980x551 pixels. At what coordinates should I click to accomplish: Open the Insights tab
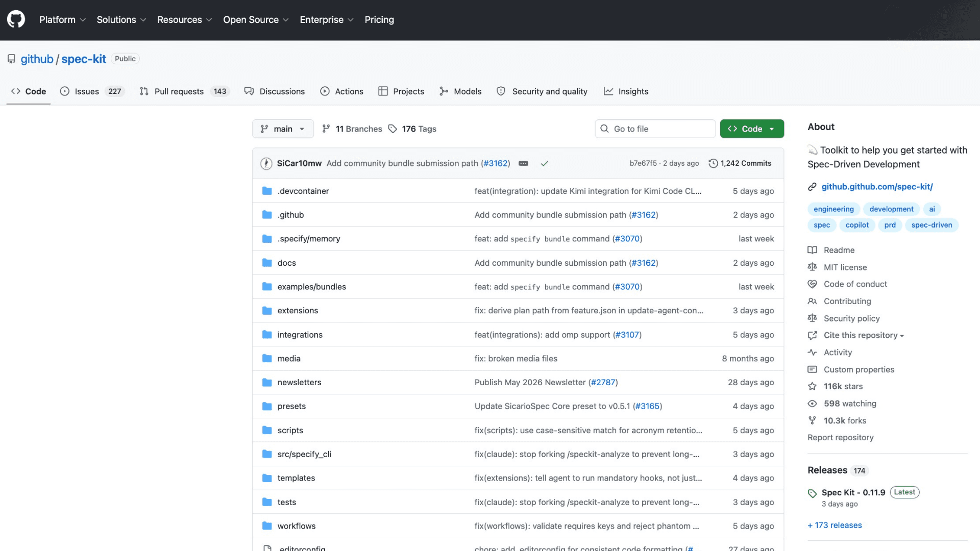(x=626, y=91)
